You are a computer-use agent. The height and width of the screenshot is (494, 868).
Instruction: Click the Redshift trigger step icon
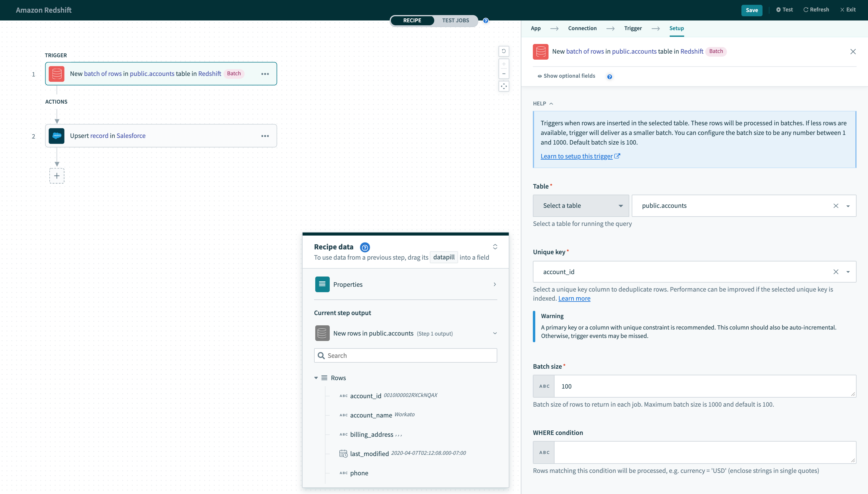(56, 73)
